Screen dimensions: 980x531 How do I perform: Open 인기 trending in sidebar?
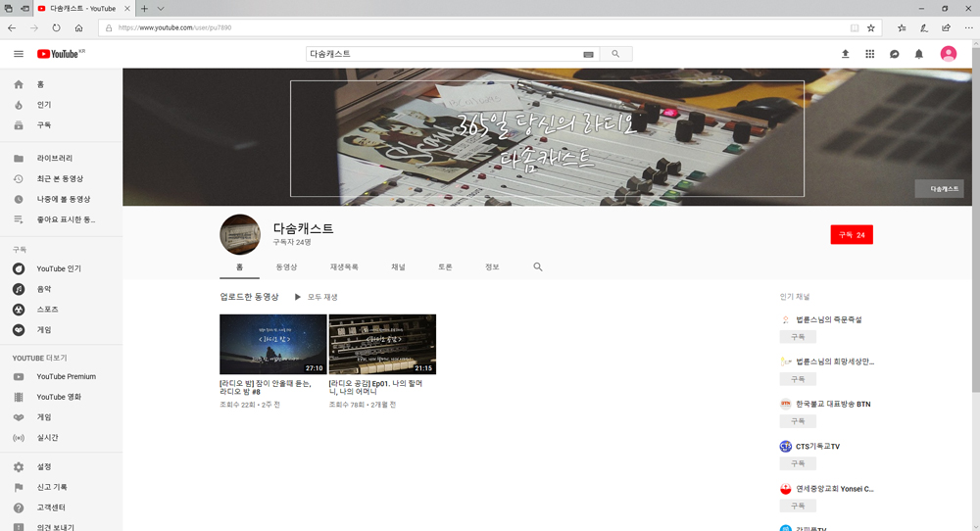pos(61,105)
